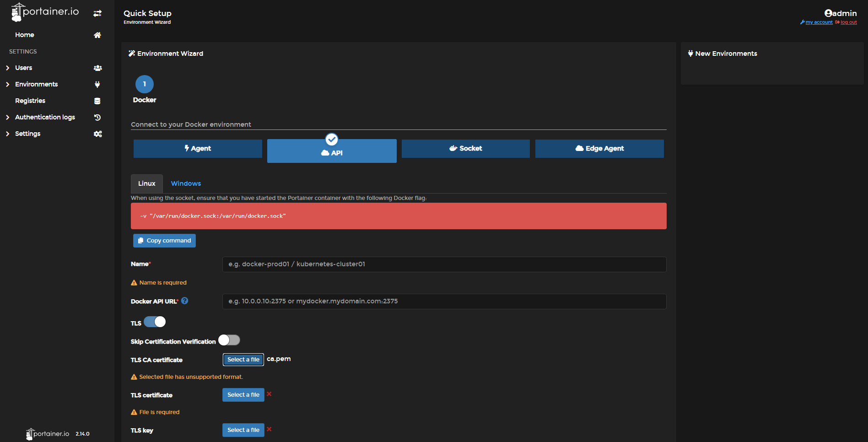Click the portainer.io logo
Image resolution: width=868 pixels, height=442 pixels.
coord(43,11)
